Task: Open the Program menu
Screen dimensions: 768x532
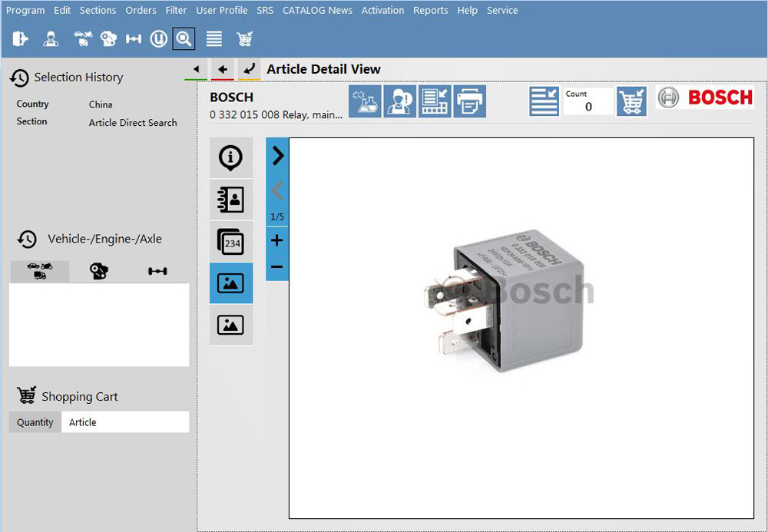Action: click(x=25, y=10)
